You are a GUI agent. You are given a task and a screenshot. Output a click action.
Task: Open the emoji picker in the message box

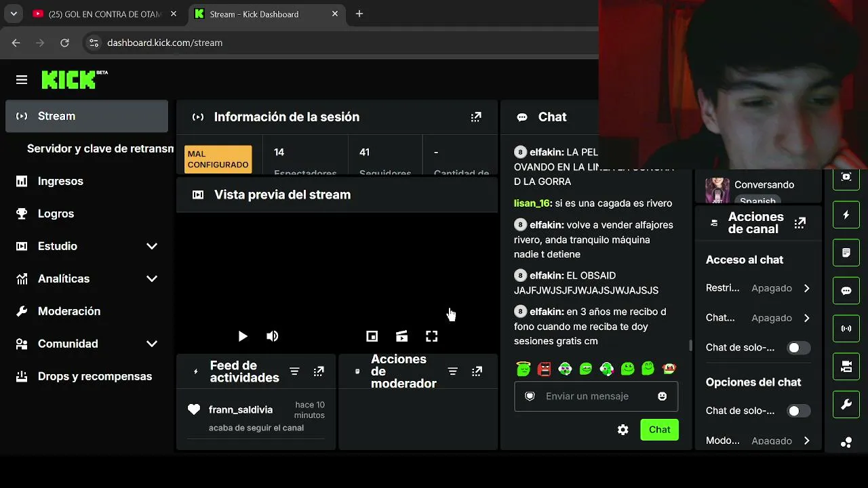663,396
